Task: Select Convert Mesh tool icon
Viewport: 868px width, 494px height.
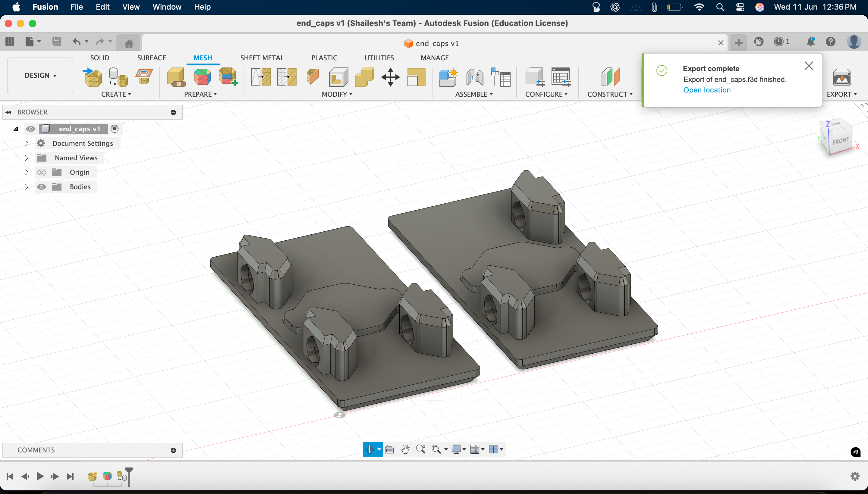Action: [x=416, y=77]
